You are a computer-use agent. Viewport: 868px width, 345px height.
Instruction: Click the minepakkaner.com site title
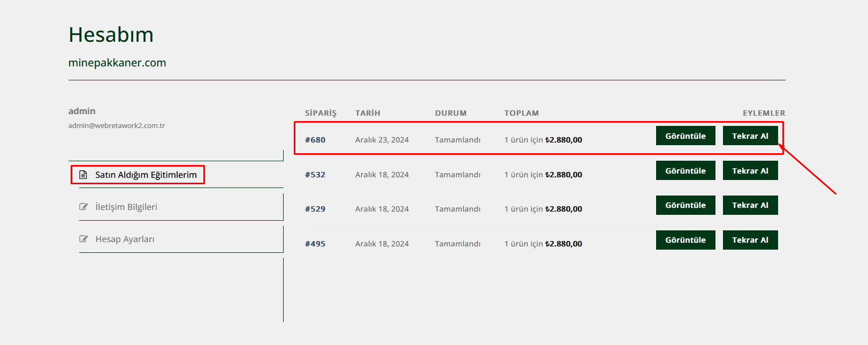(x=117, y=63)
